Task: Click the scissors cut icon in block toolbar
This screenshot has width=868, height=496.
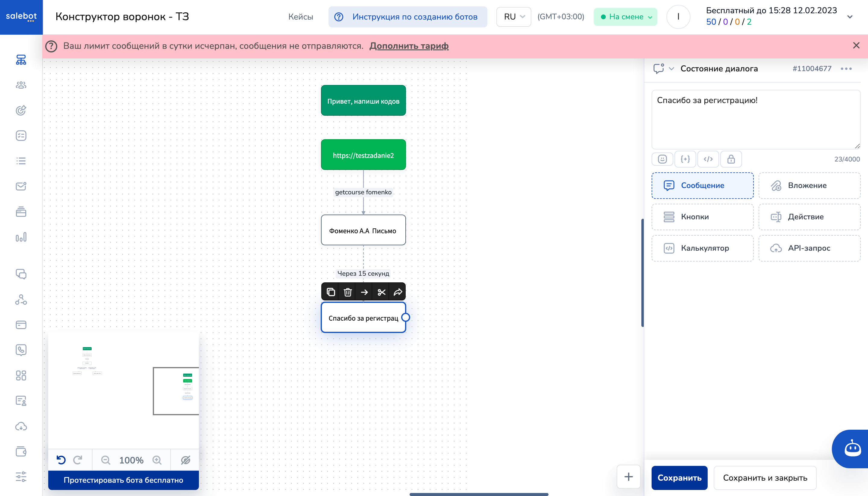Action: tap(381, 292)
